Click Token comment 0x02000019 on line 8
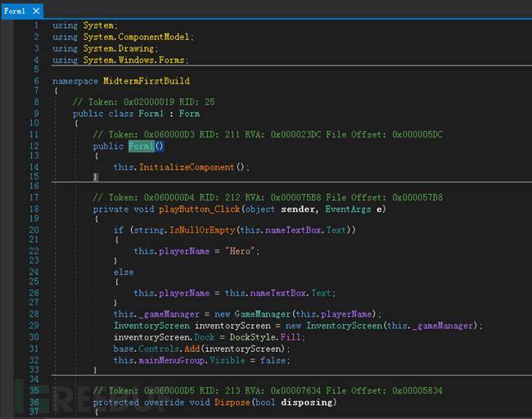Image resolution: width=532 pixels, height=419 pixels. (144, 102)
